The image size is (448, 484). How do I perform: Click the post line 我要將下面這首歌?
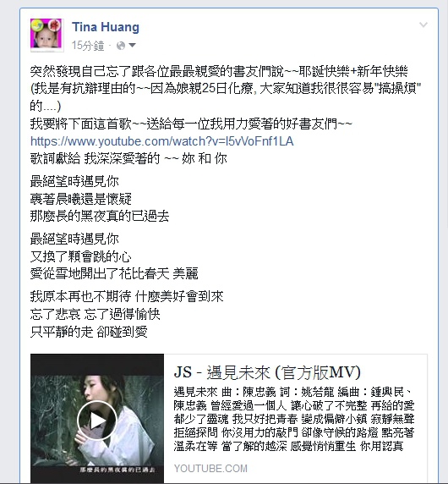click(191, 124)
